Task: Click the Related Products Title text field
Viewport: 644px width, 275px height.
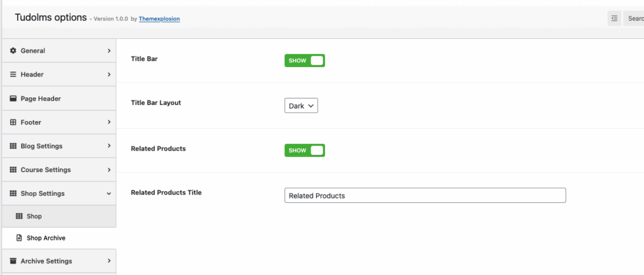Action: tap(425, 196)
